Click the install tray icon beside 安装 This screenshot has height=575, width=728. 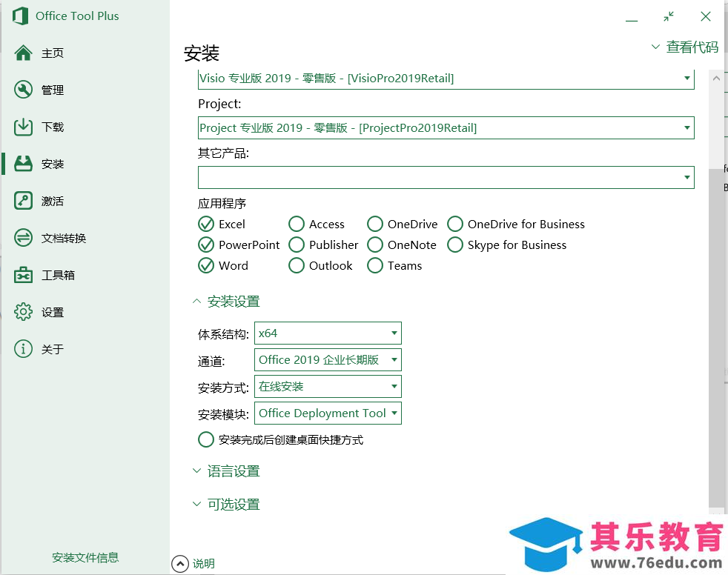23,164
